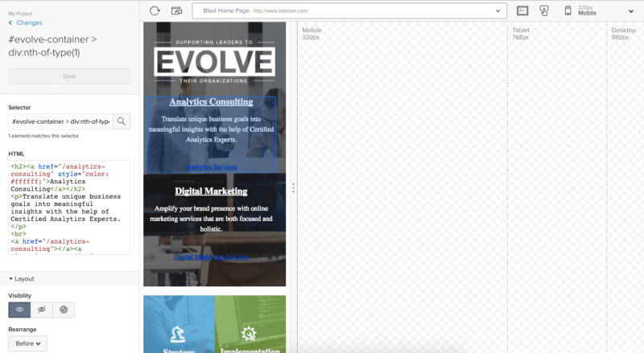Click into the Selector input field
This screenshot has width=644, height=353.
point(60,121)
